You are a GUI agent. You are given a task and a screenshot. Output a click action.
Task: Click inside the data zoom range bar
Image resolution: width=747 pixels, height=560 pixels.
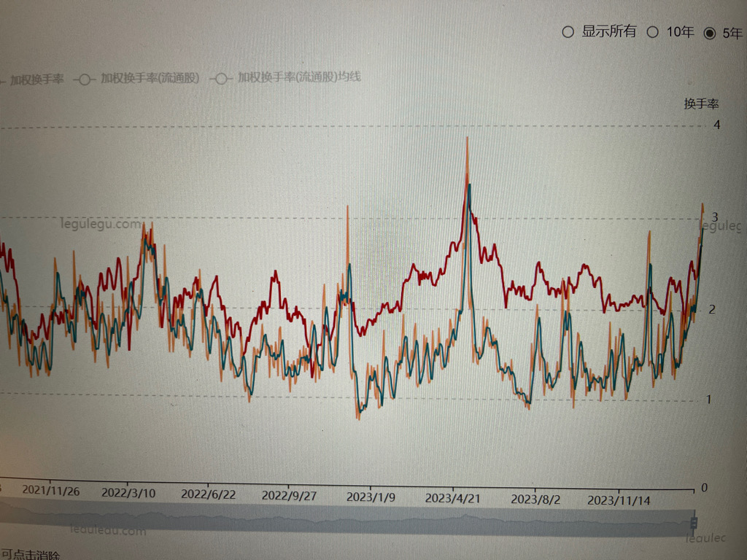[x=347, y=519]
